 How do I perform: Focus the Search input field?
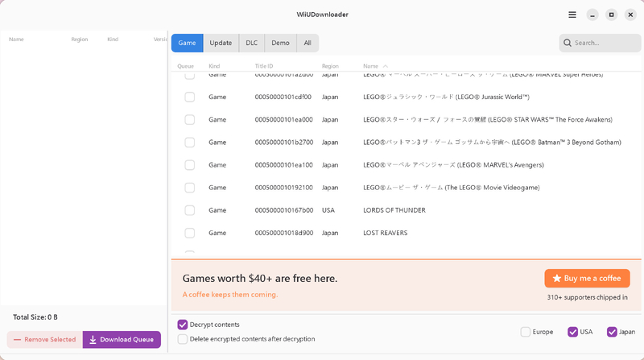[x=600, y=43]
